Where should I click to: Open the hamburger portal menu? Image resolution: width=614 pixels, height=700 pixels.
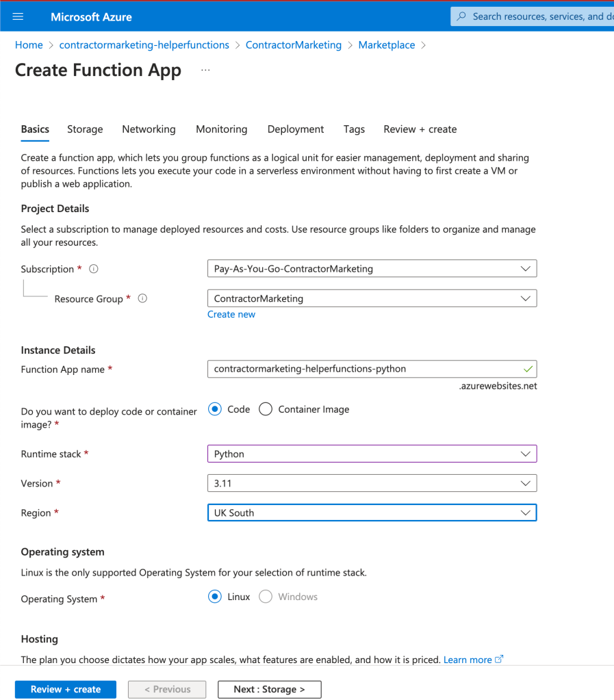tap(18, 16)
